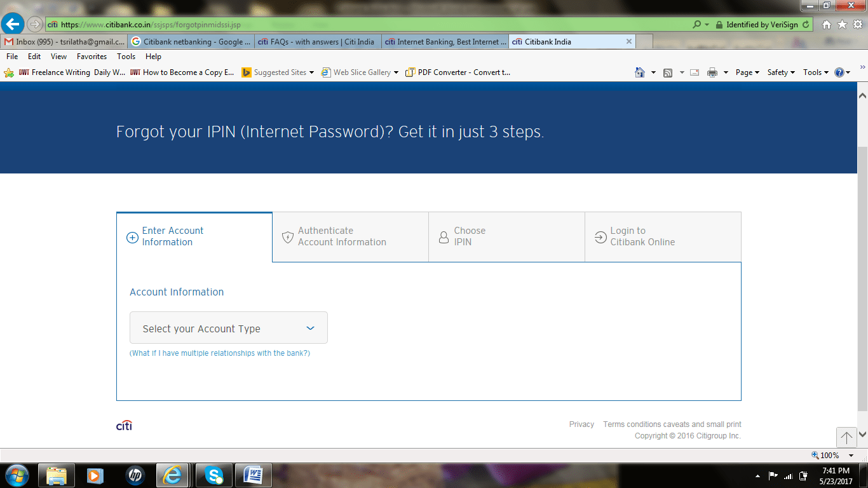Open Microsoft Word from taskbar
The height and width of the screenshot is (488, 868).
click(254, 475)
